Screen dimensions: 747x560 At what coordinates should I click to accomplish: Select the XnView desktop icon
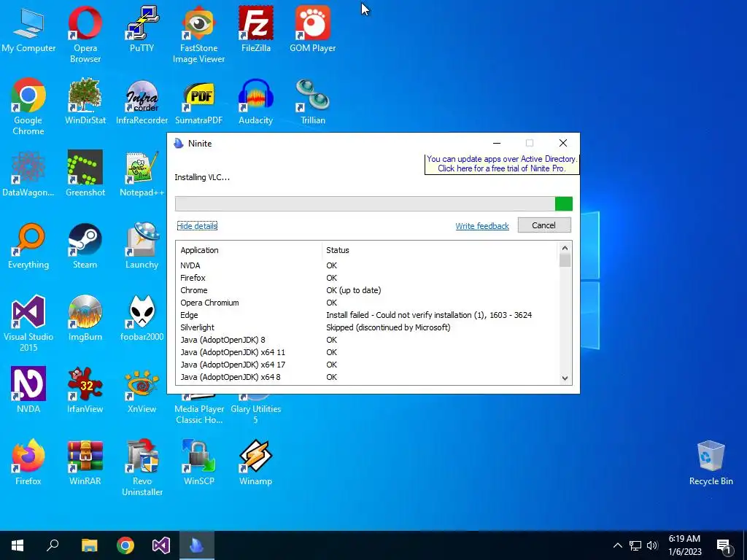pyautogui.click(x=142, y=391)
